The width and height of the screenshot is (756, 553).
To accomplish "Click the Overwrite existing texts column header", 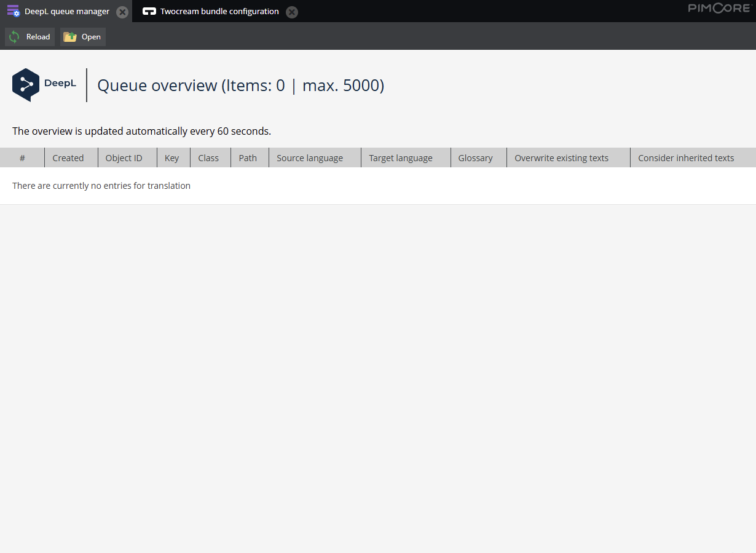I will (569, 158).
